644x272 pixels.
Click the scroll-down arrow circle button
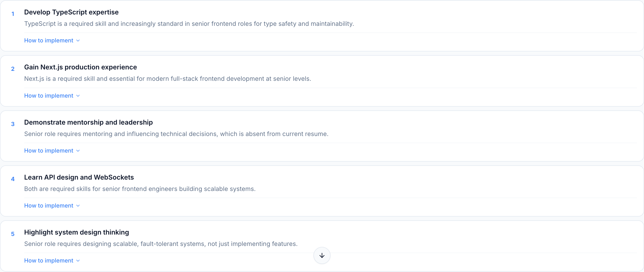[x=322, y=255]
